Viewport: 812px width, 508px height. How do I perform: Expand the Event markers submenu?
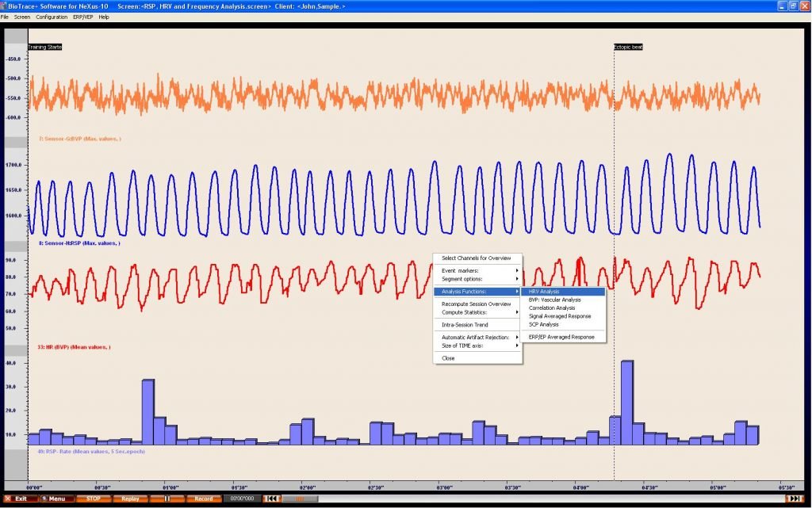pos(477,270)
